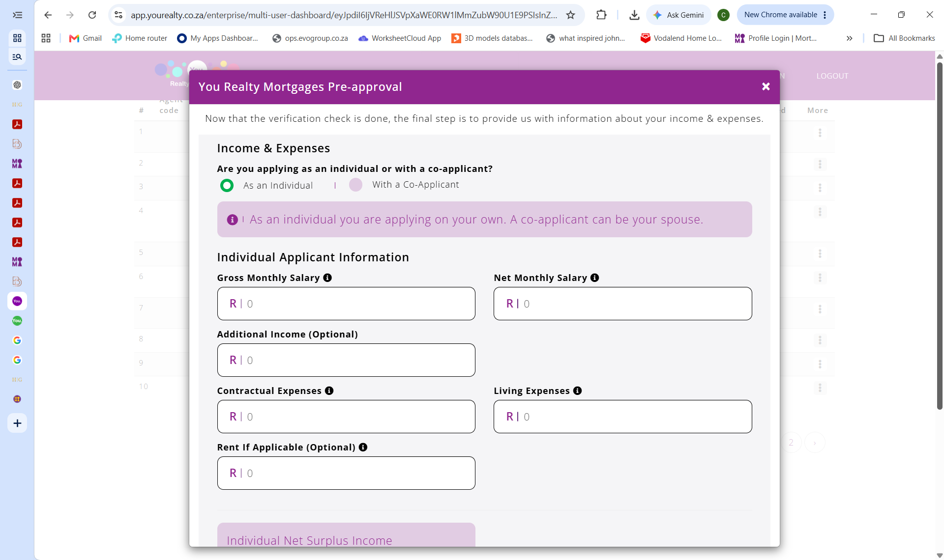
Task: Open the apps grid icon in bookmarks bar
Action: (x=46, y=38)
